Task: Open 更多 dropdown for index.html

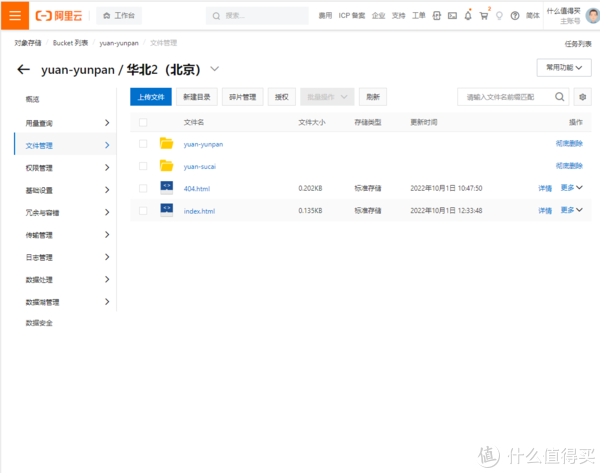Action: coord(572,210)
